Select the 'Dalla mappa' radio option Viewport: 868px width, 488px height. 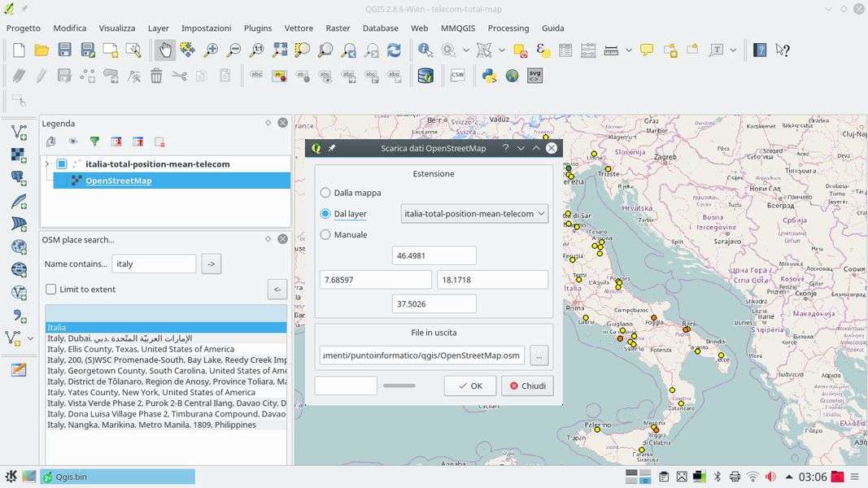325,193
